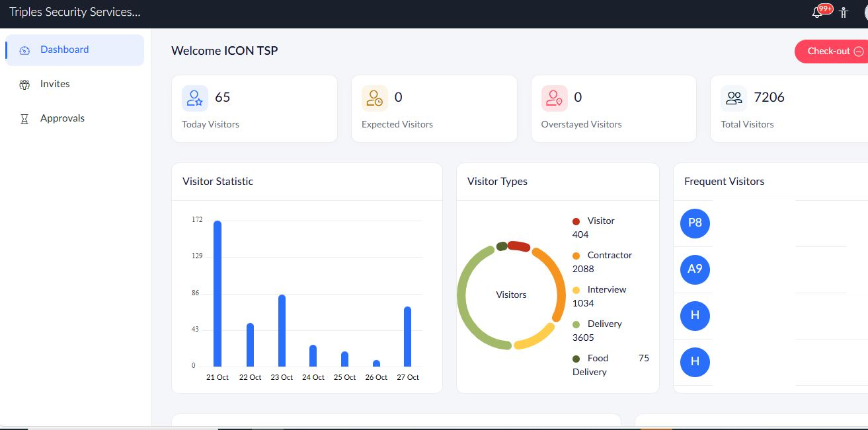
Task: Click the Approvals hourglass icon
Action: [25, 119]
